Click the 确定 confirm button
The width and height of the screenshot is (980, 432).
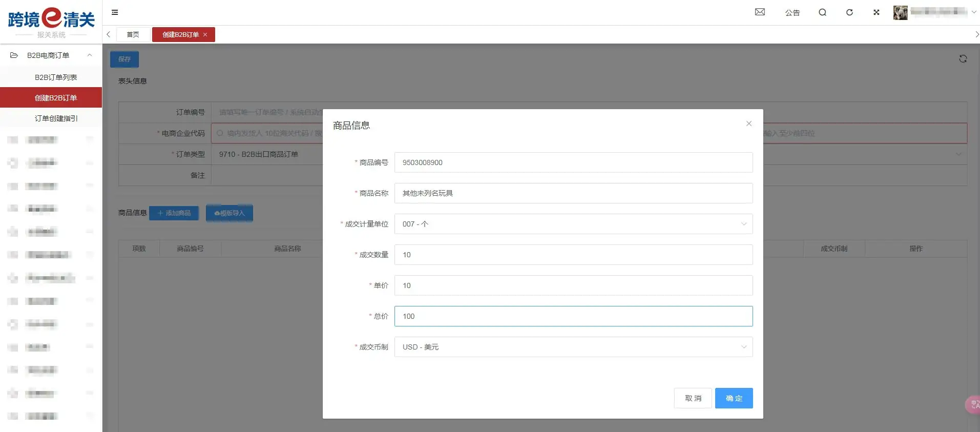[x=734, y=398]
